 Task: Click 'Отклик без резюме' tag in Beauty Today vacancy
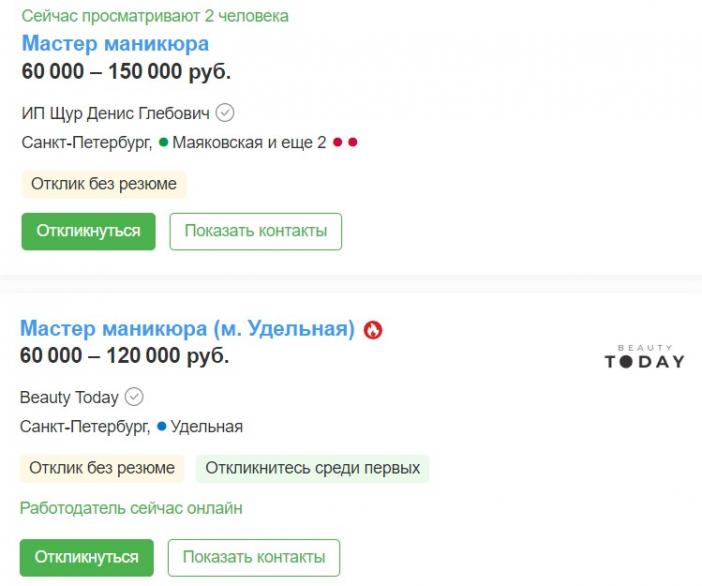(102, 468)
